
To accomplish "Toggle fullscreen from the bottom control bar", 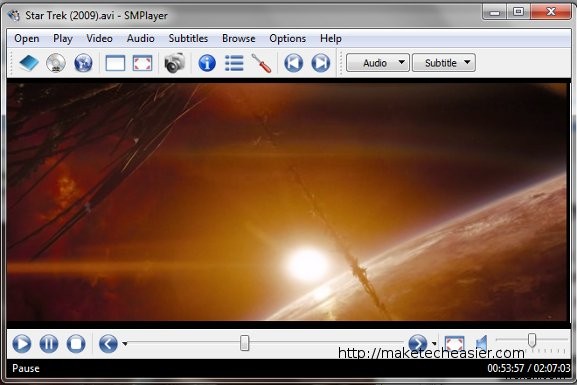I will (454, 344).
